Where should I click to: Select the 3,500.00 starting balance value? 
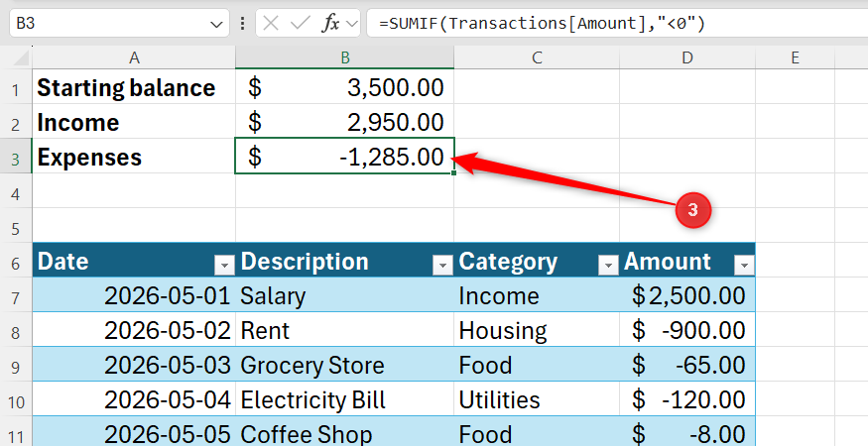pos(345,87)
